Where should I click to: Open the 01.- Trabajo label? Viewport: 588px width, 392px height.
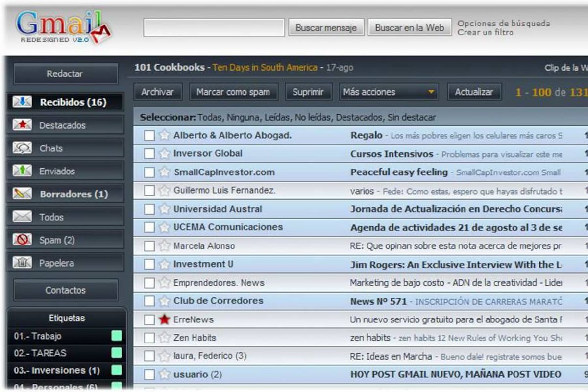click(38, 336)
